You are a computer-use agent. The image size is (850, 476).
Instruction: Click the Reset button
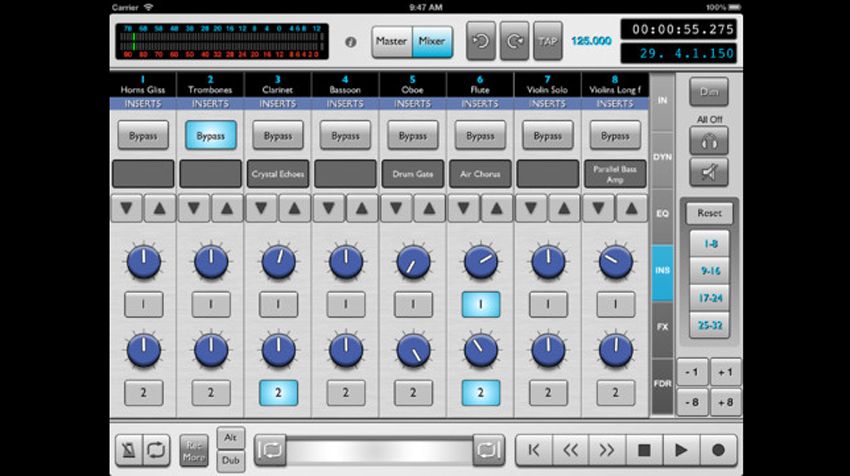tap(709, 213)
